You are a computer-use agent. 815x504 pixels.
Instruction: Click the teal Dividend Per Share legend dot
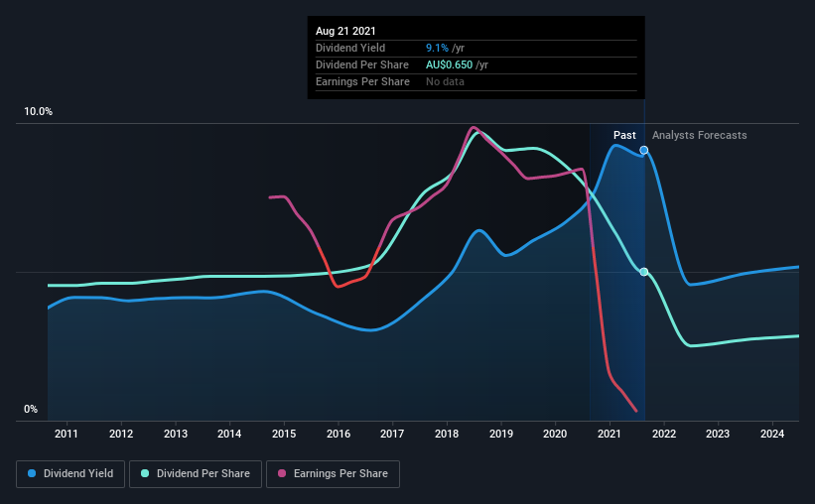(x=145, y=473)
